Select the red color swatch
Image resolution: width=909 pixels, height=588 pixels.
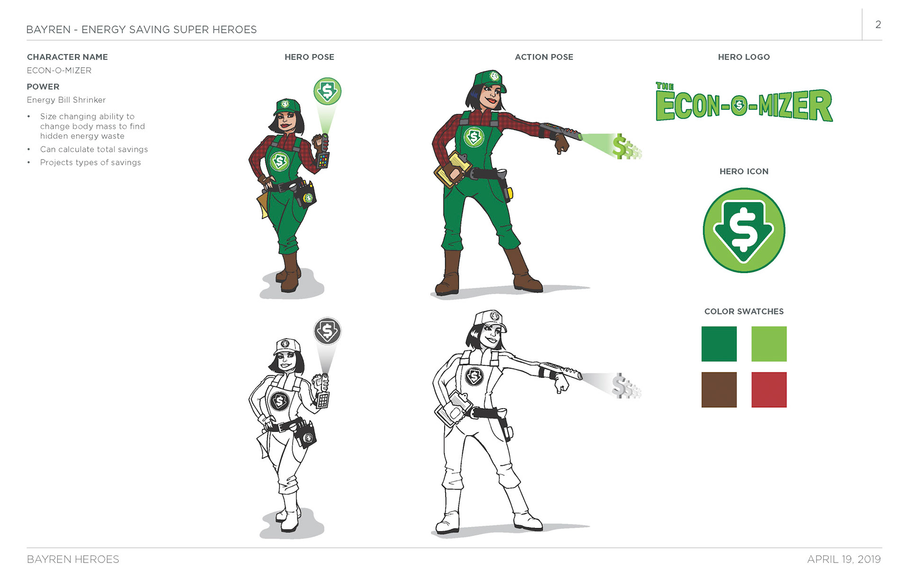pyautogui.click(x=769, y=390)
